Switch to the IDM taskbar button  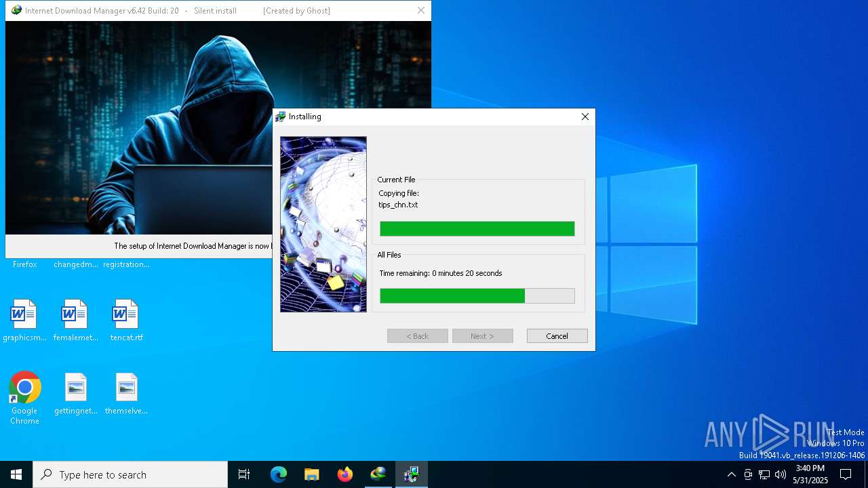pyautogui.click(x=378, y=474)
